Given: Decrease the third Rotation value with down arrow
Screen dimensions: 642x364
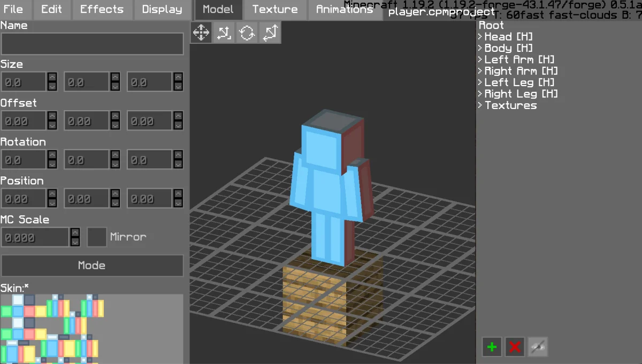Looking at the screenshot, I should [178, 165].
